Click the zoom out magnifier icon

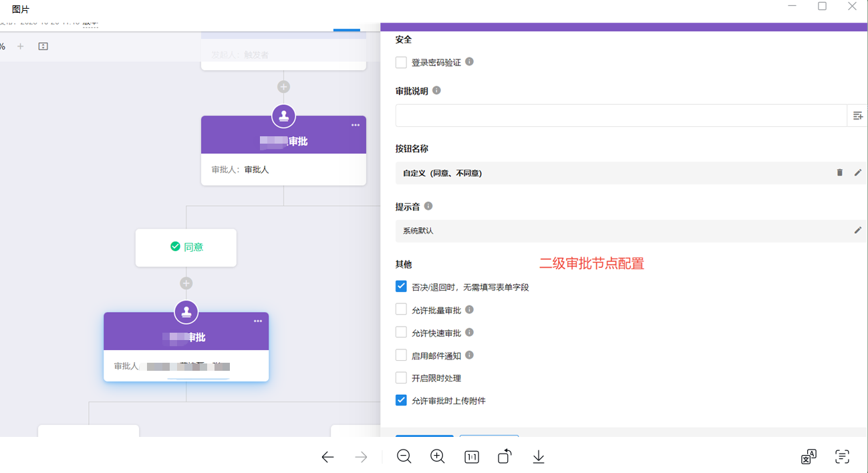tap(404, 456)
